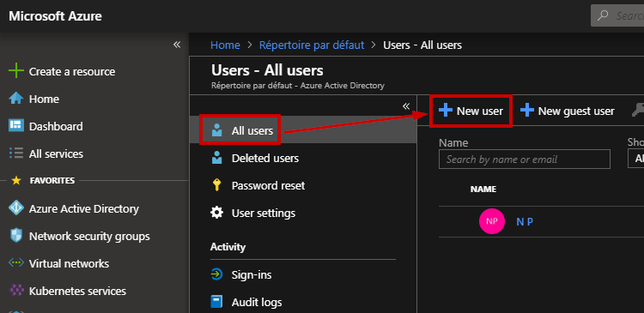
Task: Click the Home house icon in sidebar
Action: pos(16,99)
